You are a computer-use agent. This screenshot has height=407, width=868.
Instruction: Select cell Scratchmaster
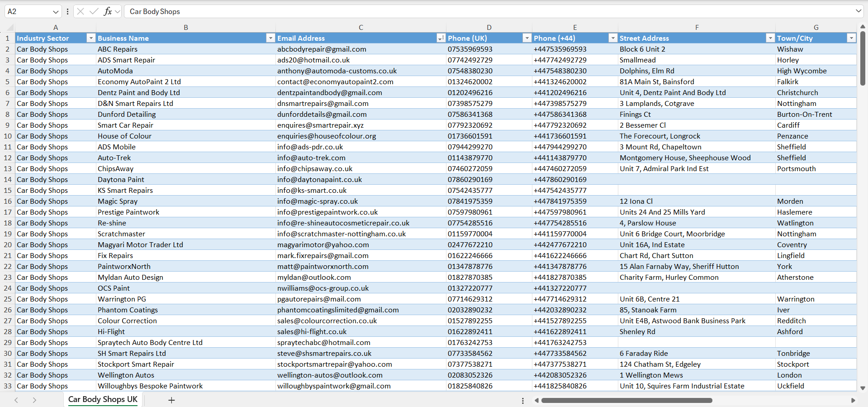(186, 234)
